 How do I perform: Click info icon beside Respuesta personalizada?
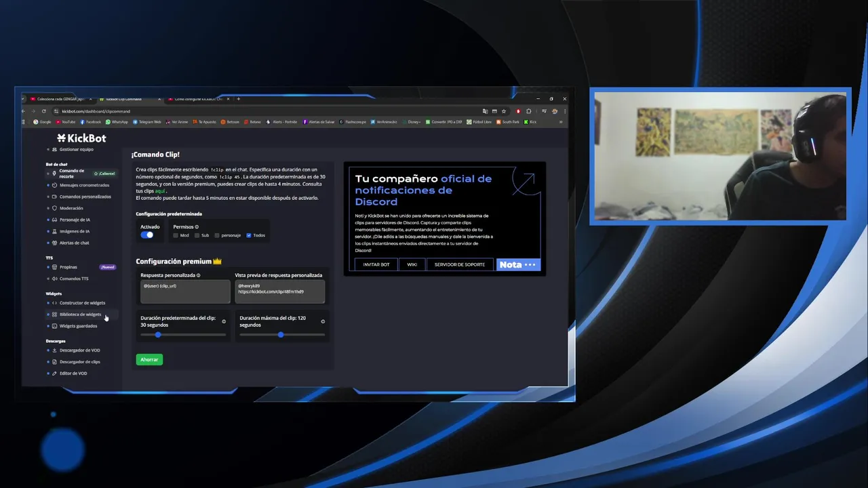[x=199, y=275]
